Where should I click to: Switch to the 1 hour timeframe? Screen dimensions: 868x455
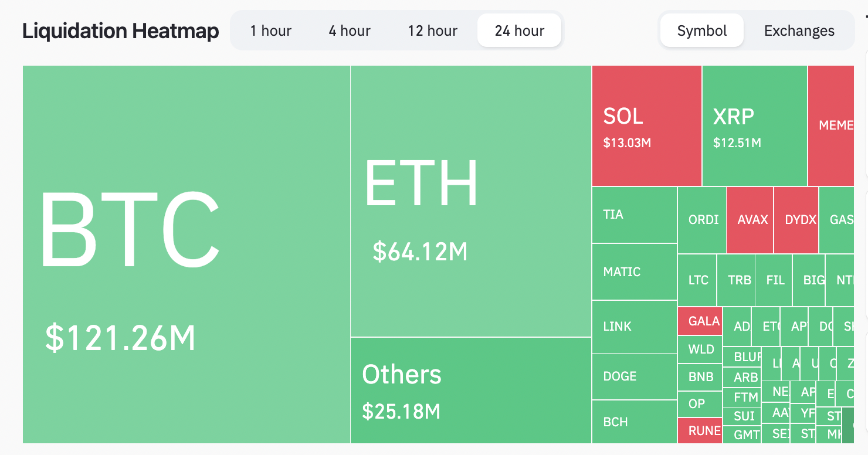point(270,30)
